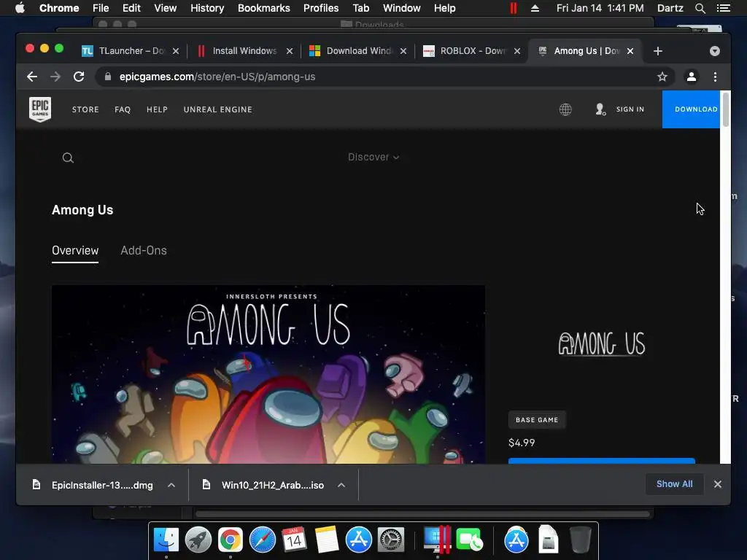Screen dimensions: 747x560
Task: Open Parallels Desktop from the Dock
Action: pos(437,540)
